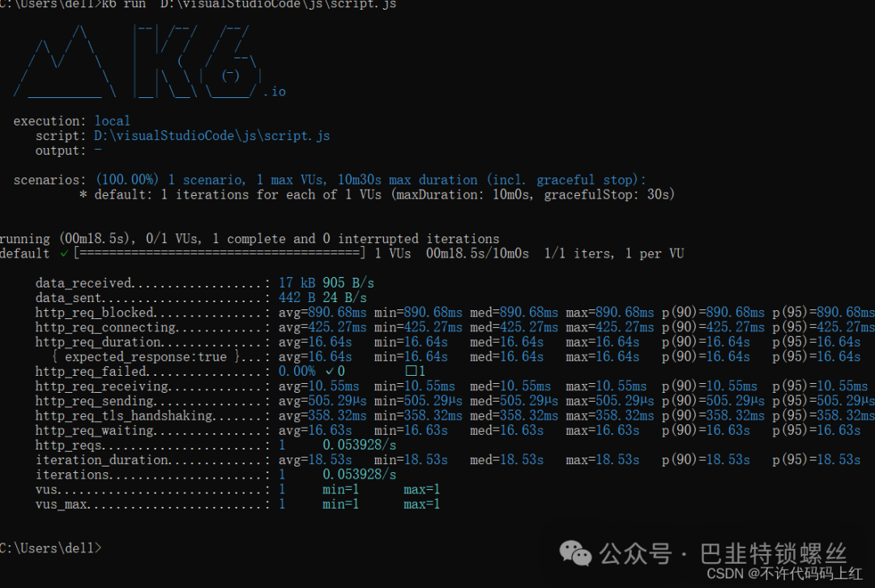Click the default scenario progress bar
Image resolution: width=875 pixels, height=588 pixels.
click(x=220, y=254)
